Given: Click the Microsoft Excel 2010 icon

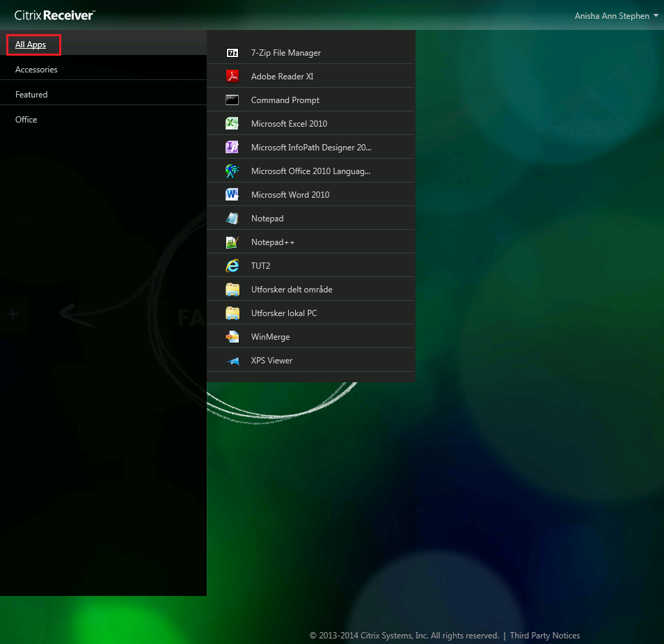Looking at the screenshot, I should [x=232, y=124].
